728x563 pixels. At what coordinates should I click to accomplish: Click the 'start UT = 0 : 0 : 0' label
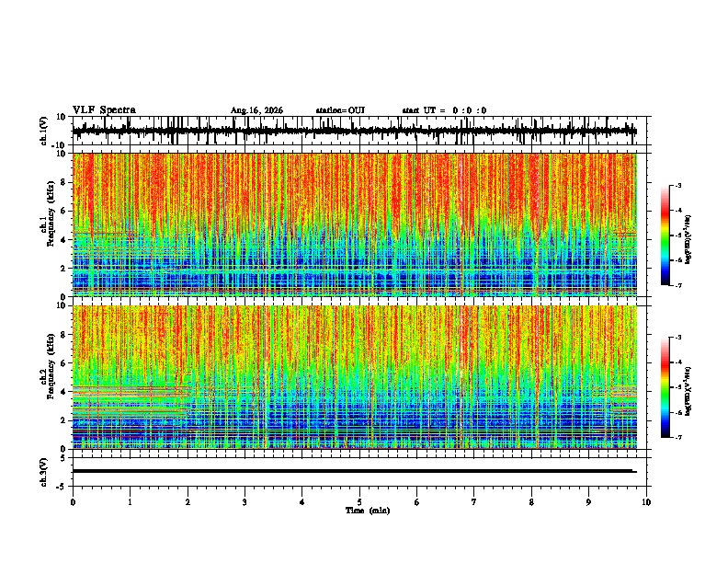(x=444, y=110)
